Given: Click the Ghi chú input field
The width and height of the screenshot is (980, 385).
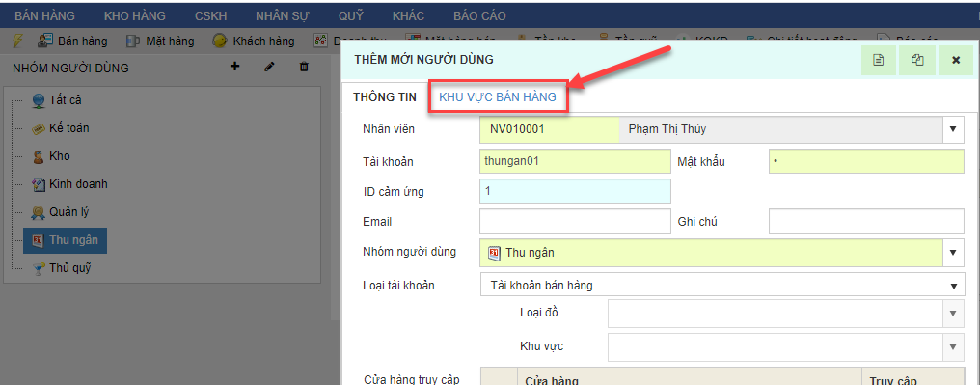Looking at the screenshot, I should [x=867, y=221].
